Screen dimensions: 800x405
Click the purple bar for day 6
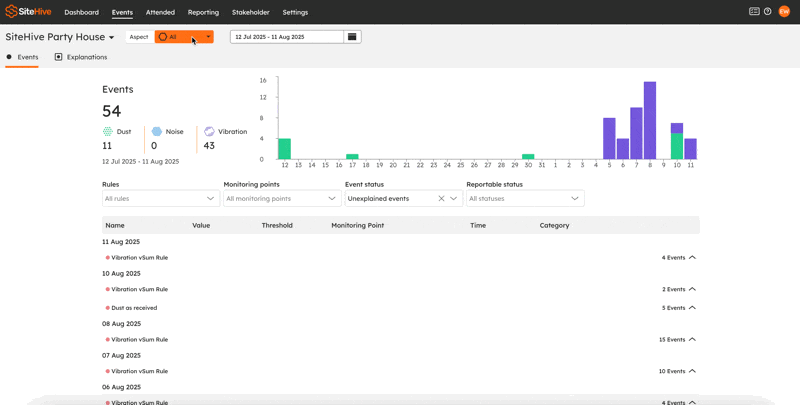click(x=622, y=149)
